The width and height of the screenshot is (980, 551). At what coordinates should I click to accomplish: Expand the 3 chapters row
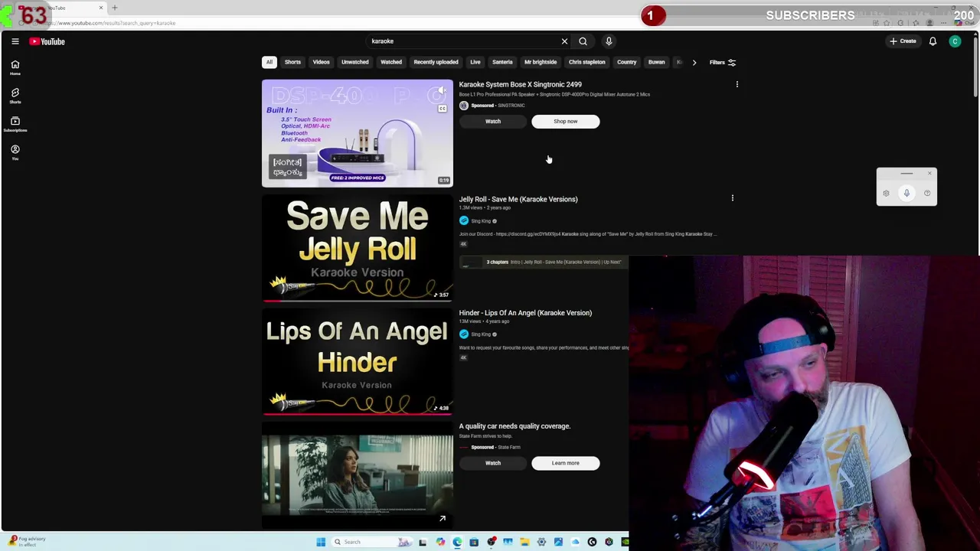(544, 262)
